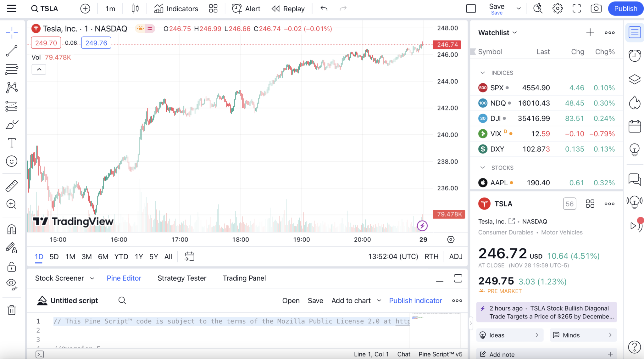Collapse the INDICES group in the watchlist
The height and width of the screenshot is (359, 644).
point(483,73)
